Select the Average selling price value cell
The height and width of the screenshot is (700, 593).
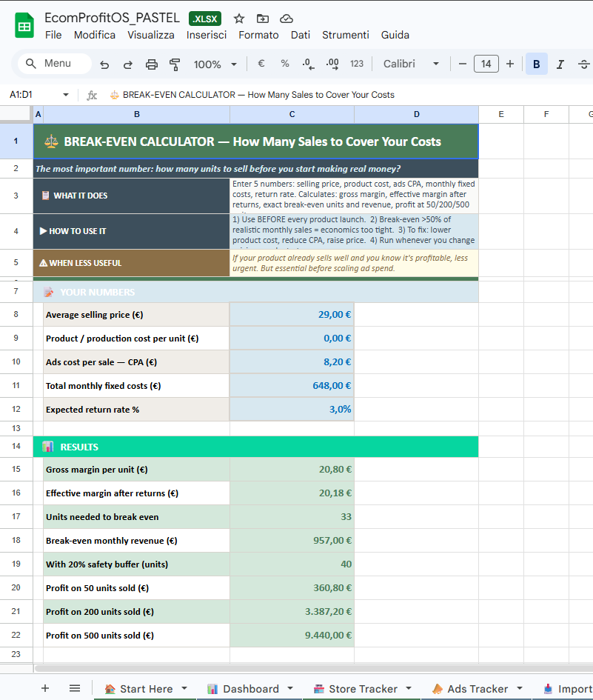point(292,314)
